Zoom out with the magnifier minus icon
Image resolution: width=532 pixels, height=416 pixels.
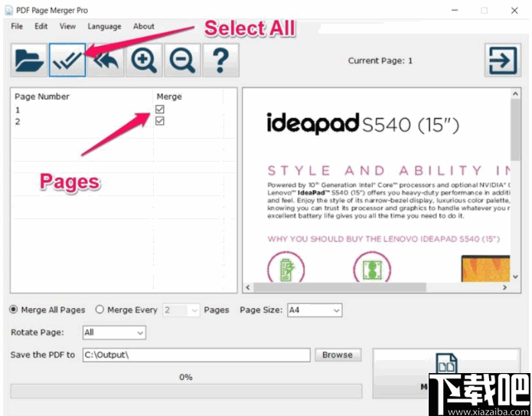182,60
